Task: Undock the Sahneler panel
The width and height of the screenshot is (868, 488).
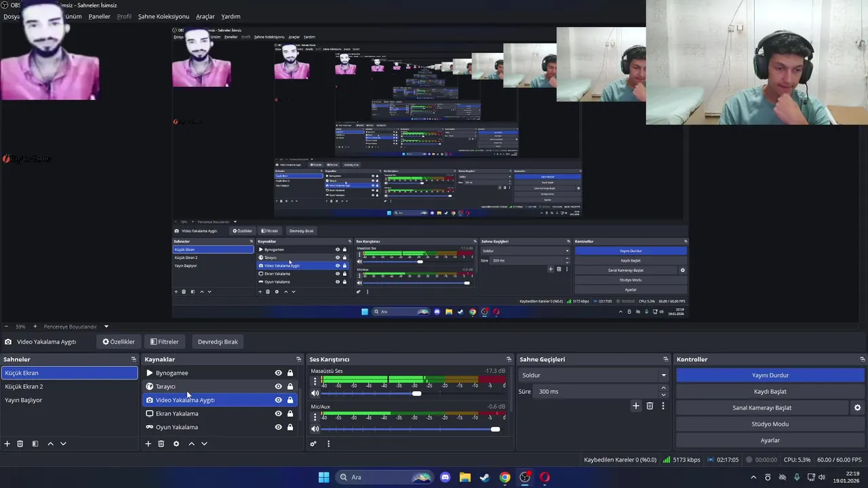Action: (x=134, y=359)
